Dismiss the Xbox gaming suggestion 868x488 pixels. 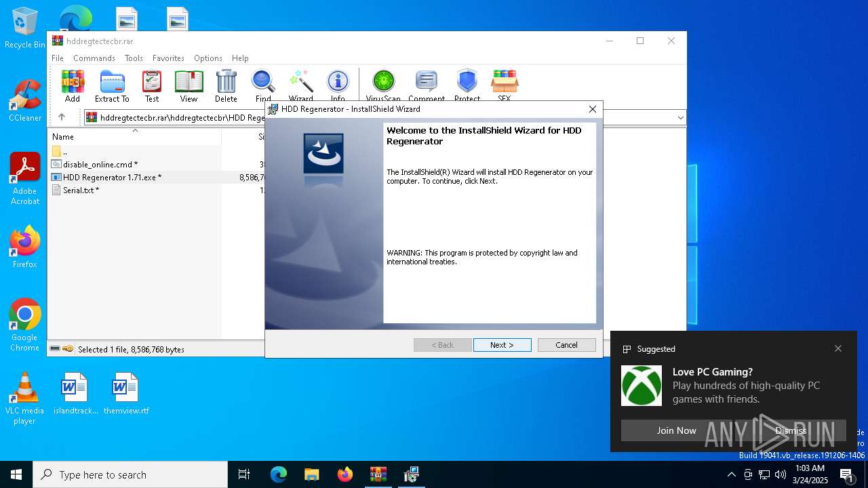pyautogui.click(x=791, y=430)
